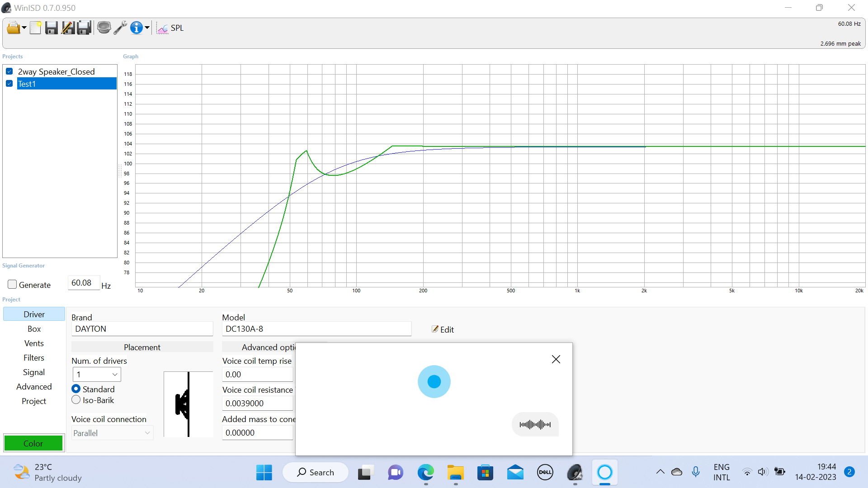Open driver database speaker icon
868x488 pixels.
point(104,28)
